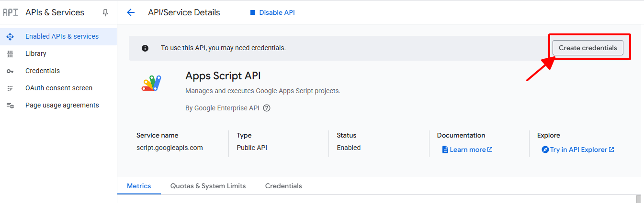Image resolution: width=644 pixels, height=203 pixels.
Task: Switch to the Metrics tab
Action: click(139, 186)
